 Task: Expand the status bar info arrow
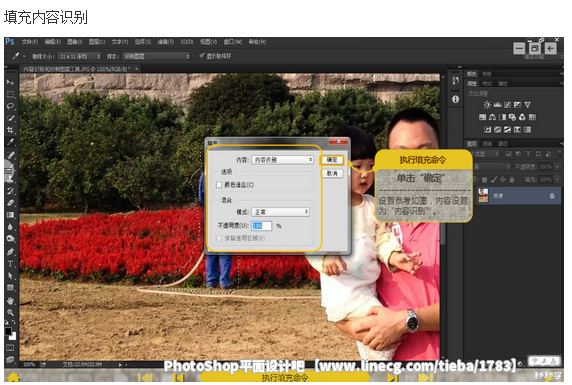[x=120, y=365]
